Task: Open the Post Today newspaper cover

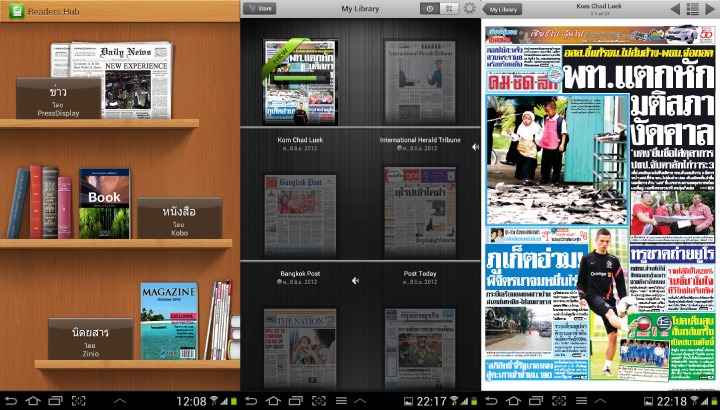Action: tap(418, 212)
